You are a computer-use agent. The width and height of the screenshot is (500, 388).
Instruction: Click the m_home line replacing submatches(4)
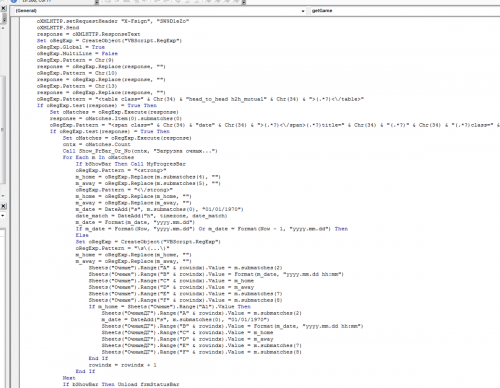pyautogui.click(x=148, y=177)
